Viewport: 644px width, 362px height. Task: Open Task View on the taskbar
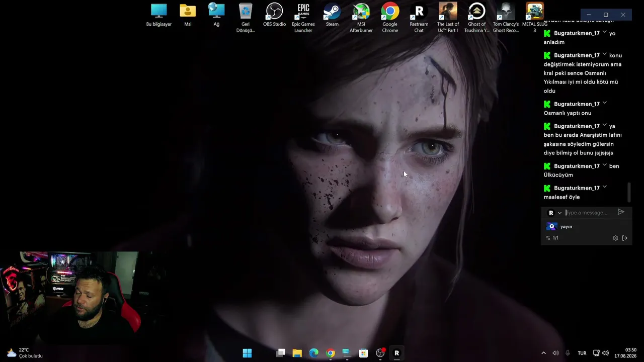(281, 353)
